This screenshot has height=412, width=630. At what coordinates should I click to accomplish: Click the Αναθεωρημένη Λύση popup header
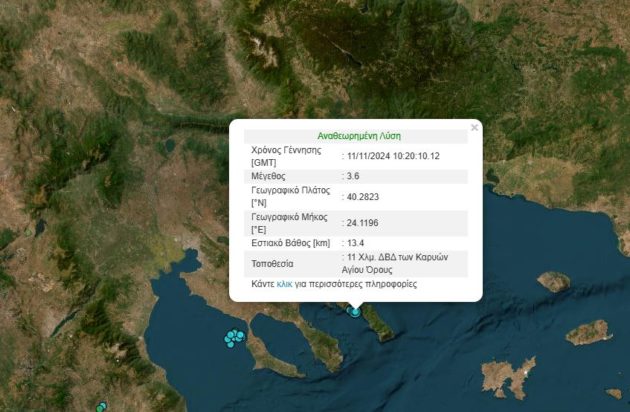[x=358, y=135]
